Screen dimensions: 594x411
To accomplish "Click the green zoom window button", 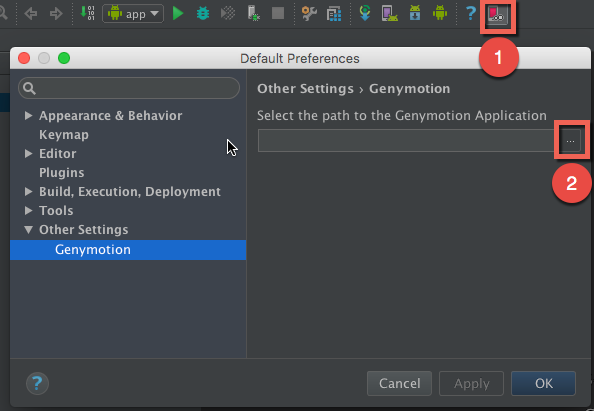I will pos(64,58).
